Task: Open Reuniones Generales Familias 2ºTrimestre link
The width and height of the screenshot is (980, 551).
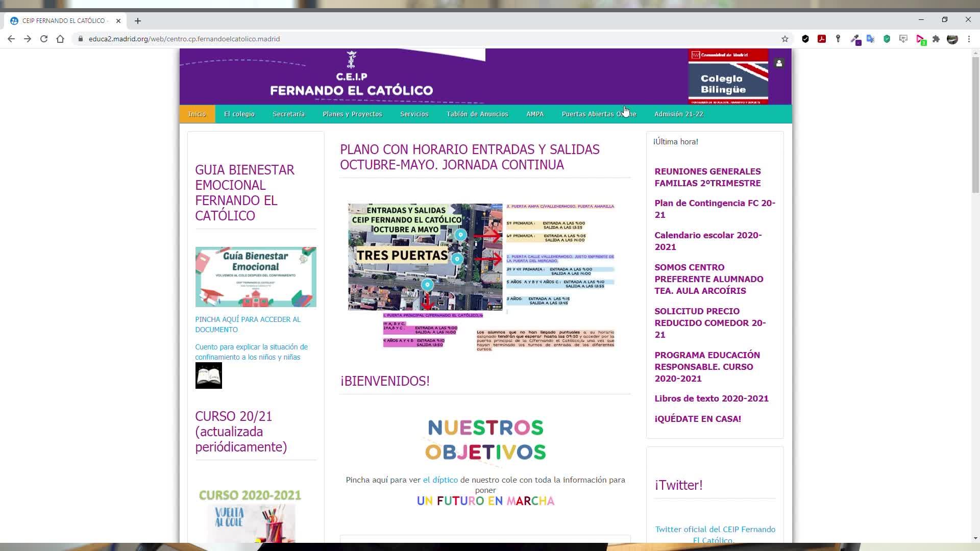Action: pos(708,177)
